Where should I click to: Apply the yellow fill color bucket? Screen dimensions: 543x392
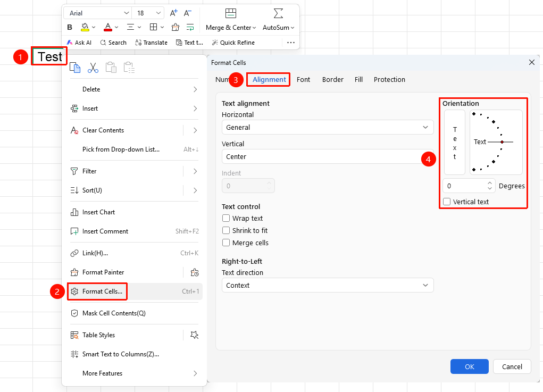85,27
